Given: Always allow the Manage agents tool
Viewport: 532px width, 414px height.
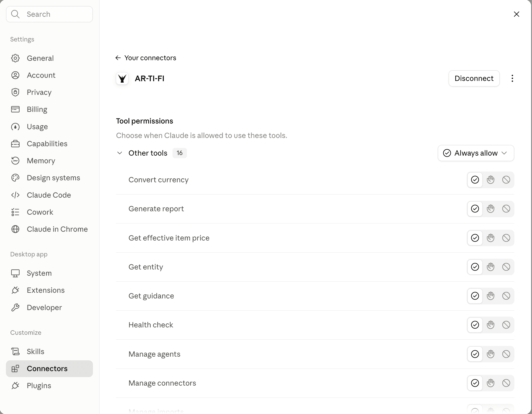Looking at the screenshot, I should pos(475,354).
